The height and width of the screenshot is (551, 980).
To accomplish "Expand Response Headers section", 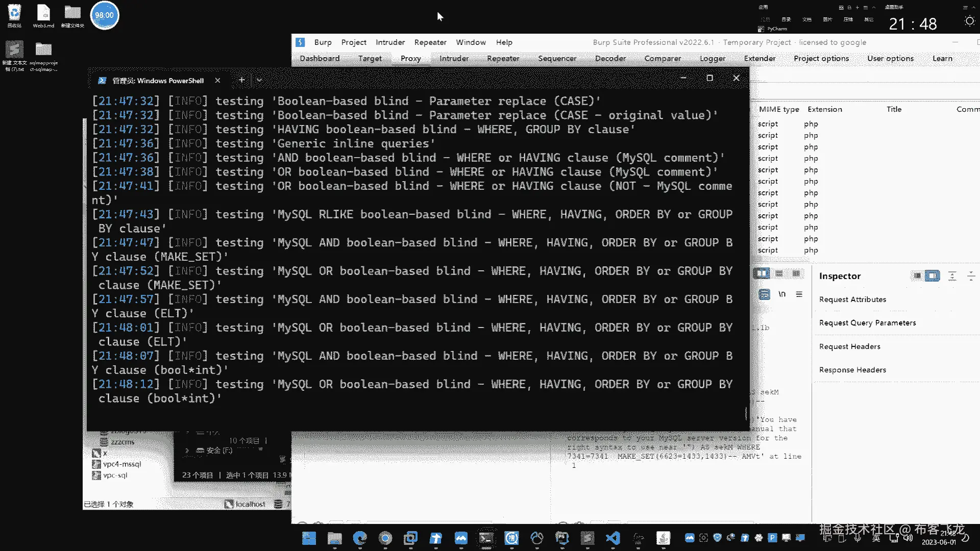I will (x=852, y=370).
